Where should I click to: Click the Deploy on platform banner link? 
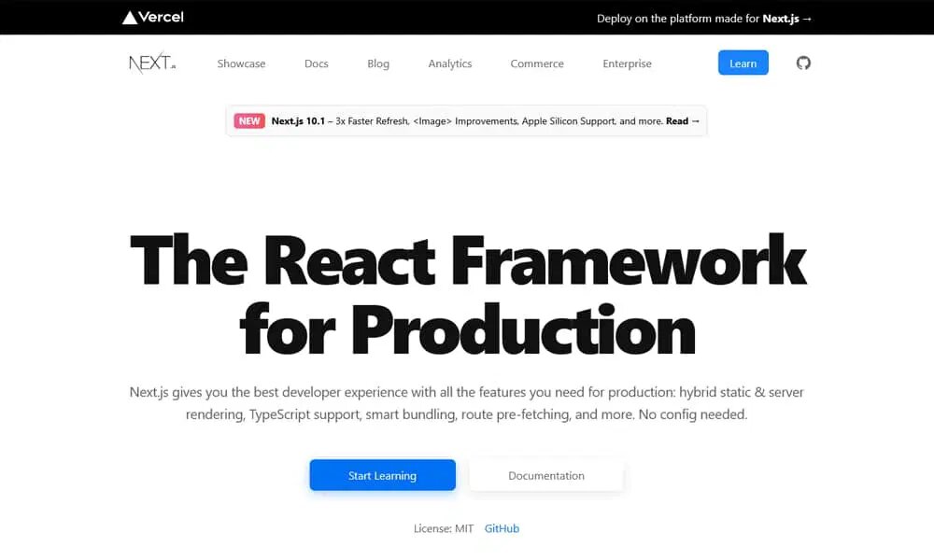(703, 17)
